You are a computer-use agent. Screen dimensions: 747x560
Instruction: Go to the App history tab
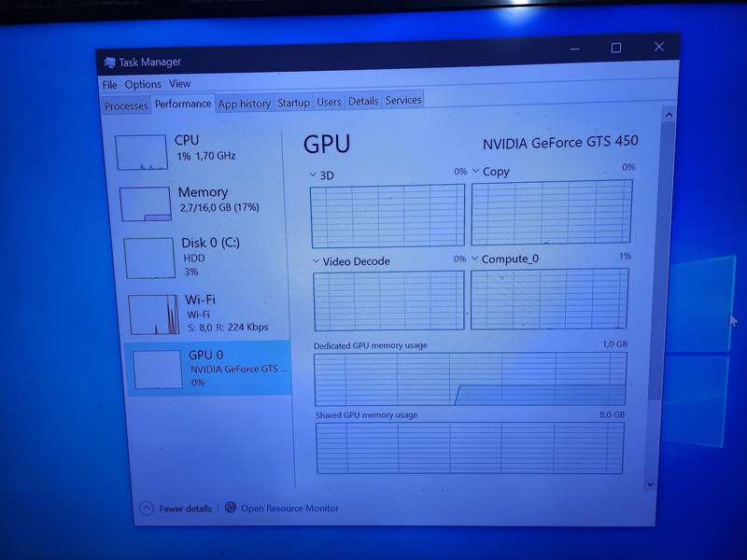click(245, 104)
